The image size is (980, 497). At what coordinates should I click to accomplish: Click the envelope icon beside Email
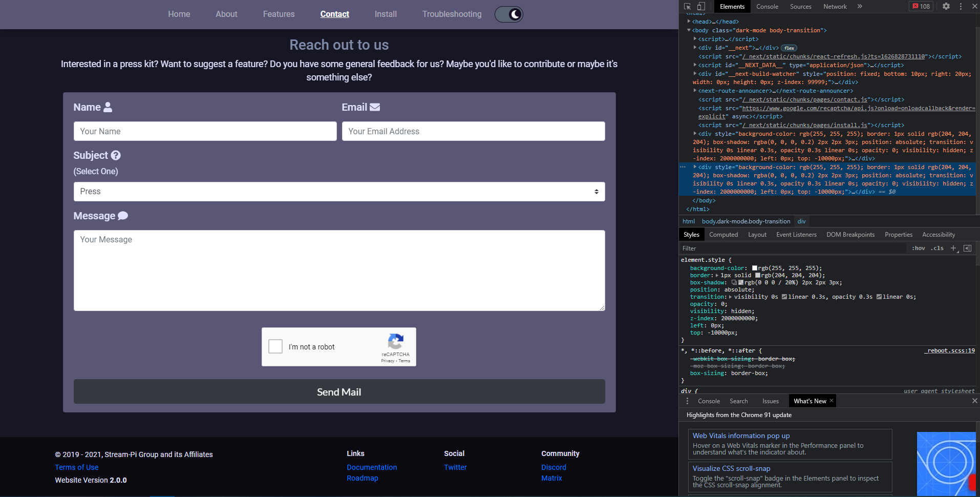(375, 107)
